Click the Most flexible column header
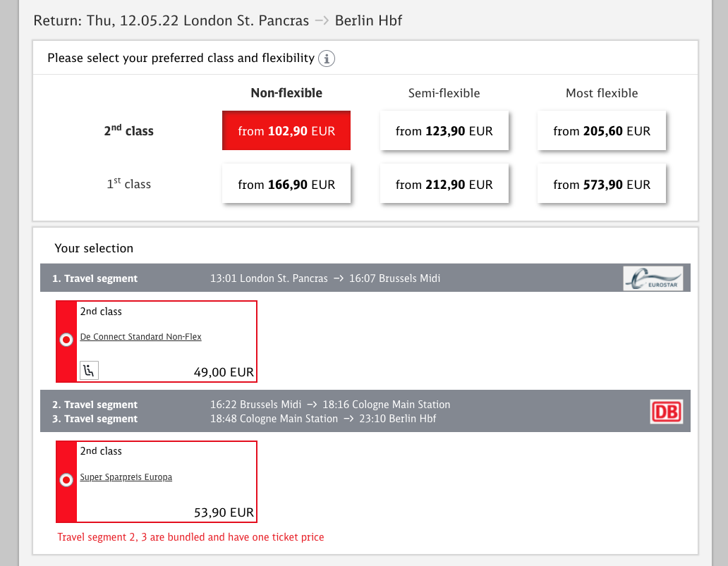Viewport: 728px width, 566px height. pyautogui.click(x=602, y=93)
